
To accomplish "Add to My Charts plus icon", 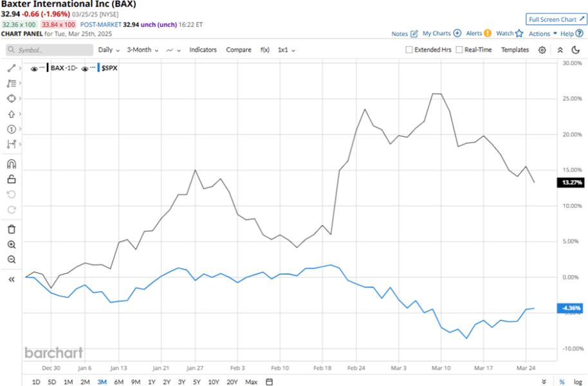I will pyautogui.click(x=457, y=33).
